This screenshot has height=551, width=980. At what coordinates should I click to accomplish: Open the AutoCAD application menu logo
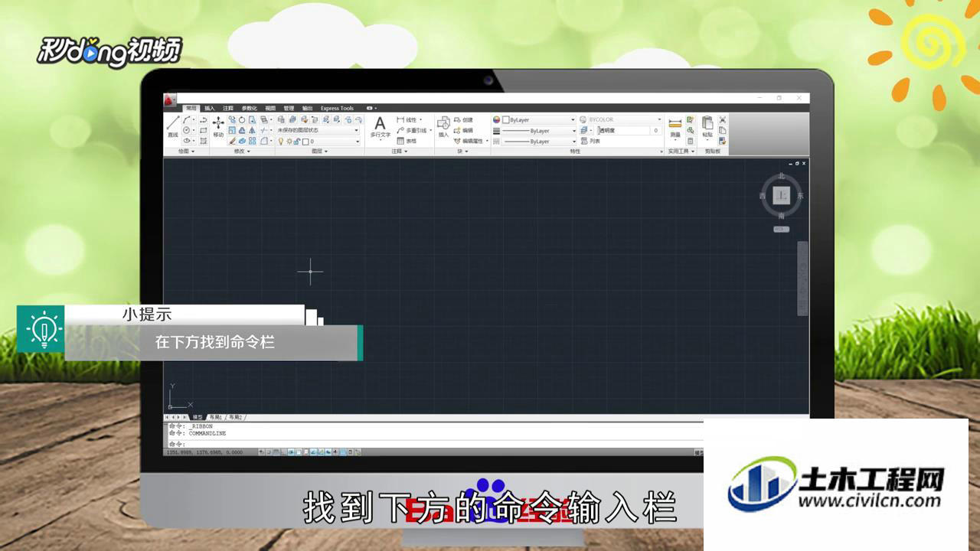tap(169, 99)
